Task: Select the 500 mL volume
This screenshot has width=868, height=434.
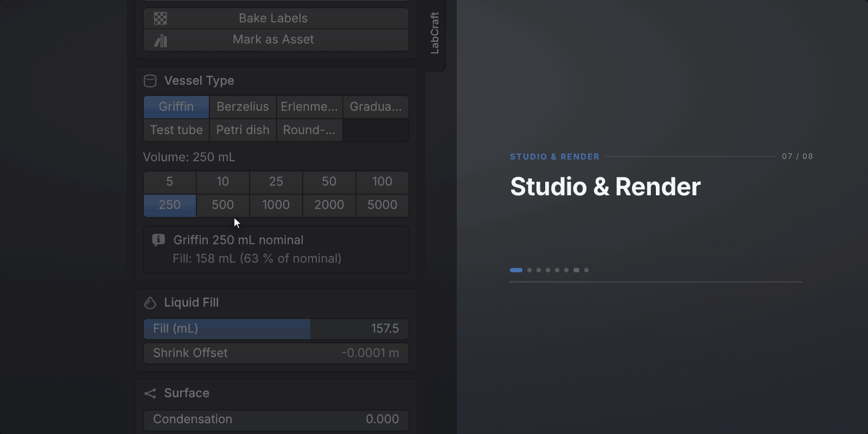Action: click(x=223, y=205)
